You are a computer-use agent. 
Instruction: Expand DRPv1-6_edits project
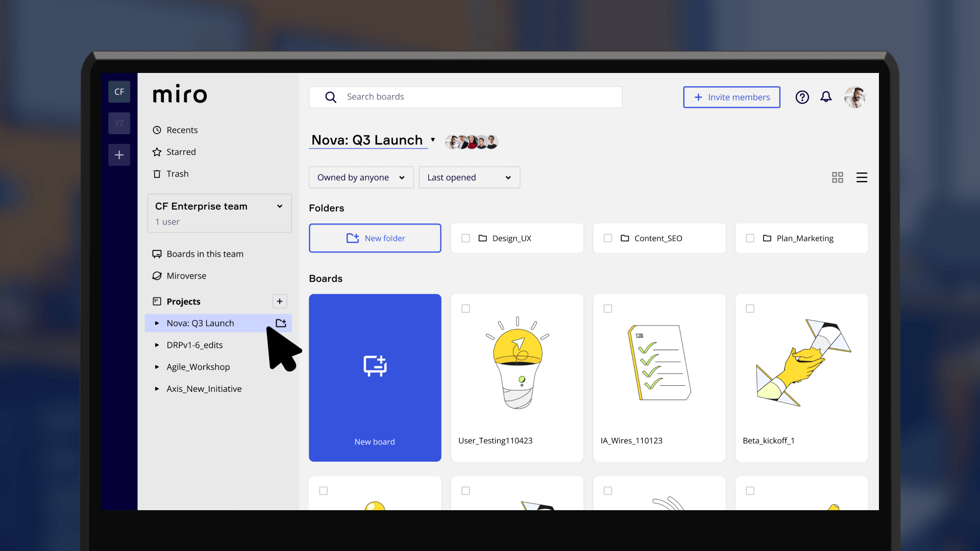pos(157,345)
